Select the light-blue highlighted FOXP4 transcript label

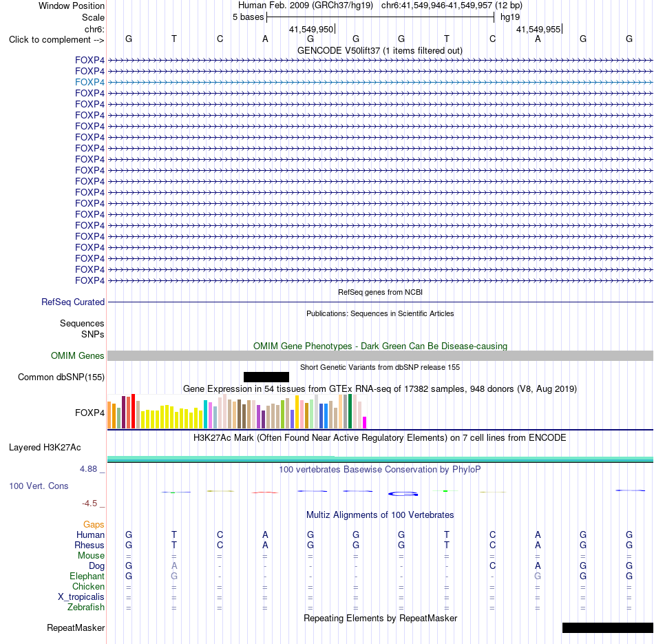(x=89, y=82)
